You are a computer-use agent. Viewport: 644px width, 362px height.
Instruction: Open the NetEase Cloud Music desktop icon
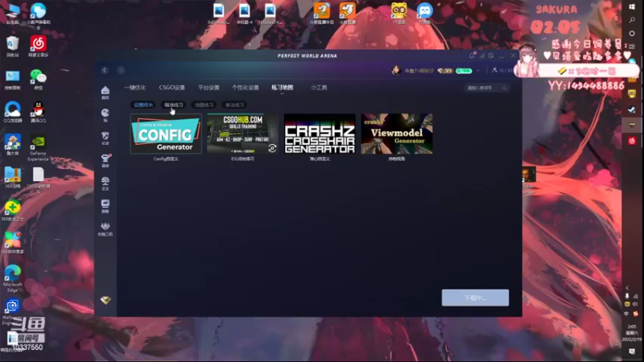coord(38,47)
